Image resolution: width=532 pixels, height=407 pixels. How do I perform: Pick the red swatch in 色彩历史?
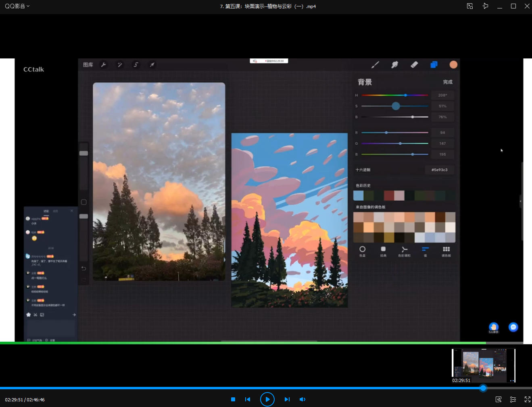tap(389, 195)
